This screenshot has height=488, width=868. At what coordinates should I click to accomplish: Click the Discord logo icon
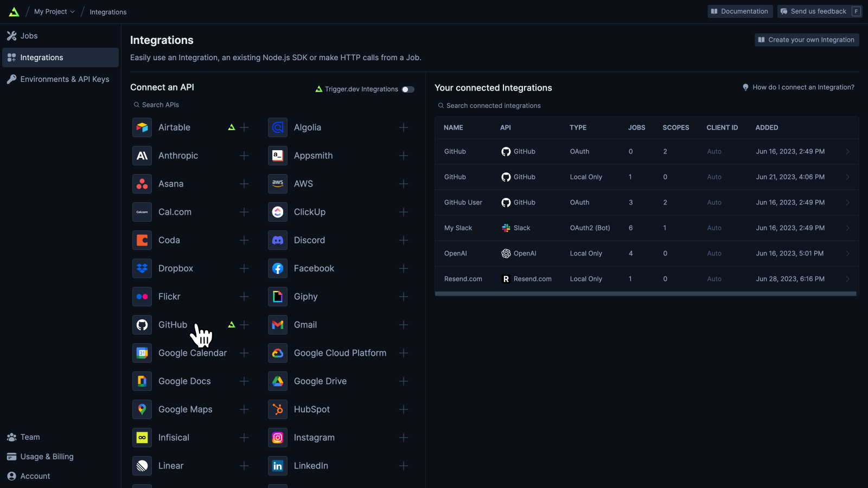[278, 240]
